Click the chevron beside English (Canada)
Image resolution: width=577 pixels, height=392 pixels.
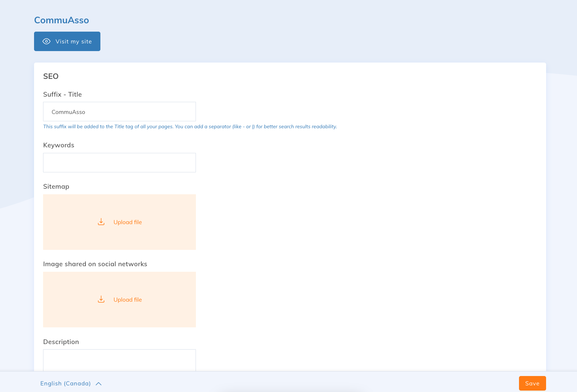pyautogui.click(x=99, y=384)
